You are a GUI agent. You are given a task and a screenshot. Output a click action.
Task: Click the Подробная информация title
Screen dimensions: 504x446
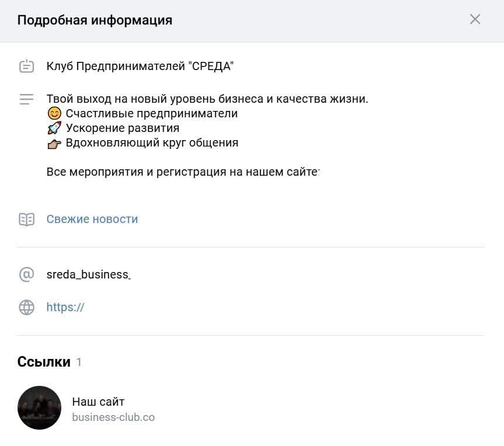pyautogui.click(x=95, y=19)
